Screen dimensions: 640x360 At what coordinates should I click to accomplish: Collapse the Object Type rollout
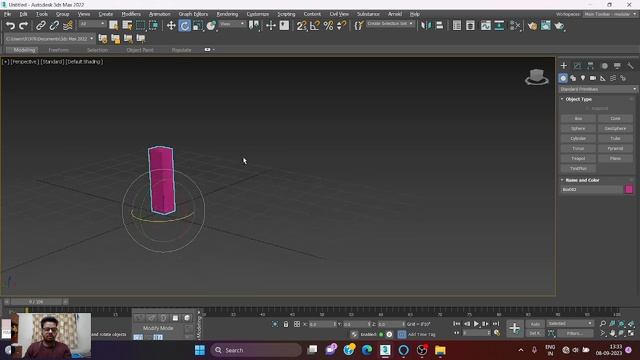578,99
